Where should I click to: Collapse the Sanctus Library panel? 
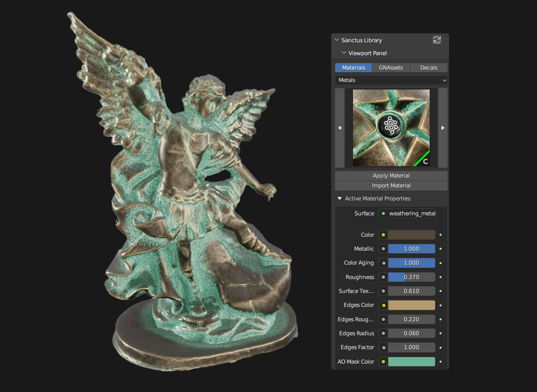pos(337,40)
